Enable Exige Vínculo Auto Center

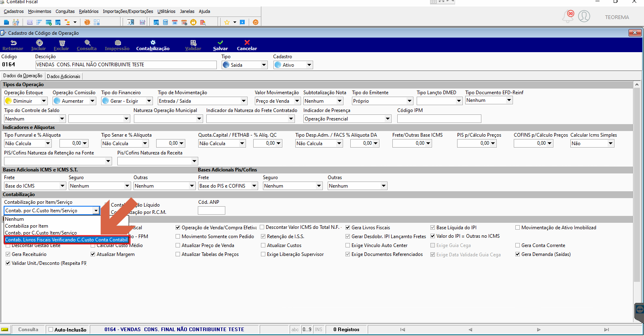(348, 245)
